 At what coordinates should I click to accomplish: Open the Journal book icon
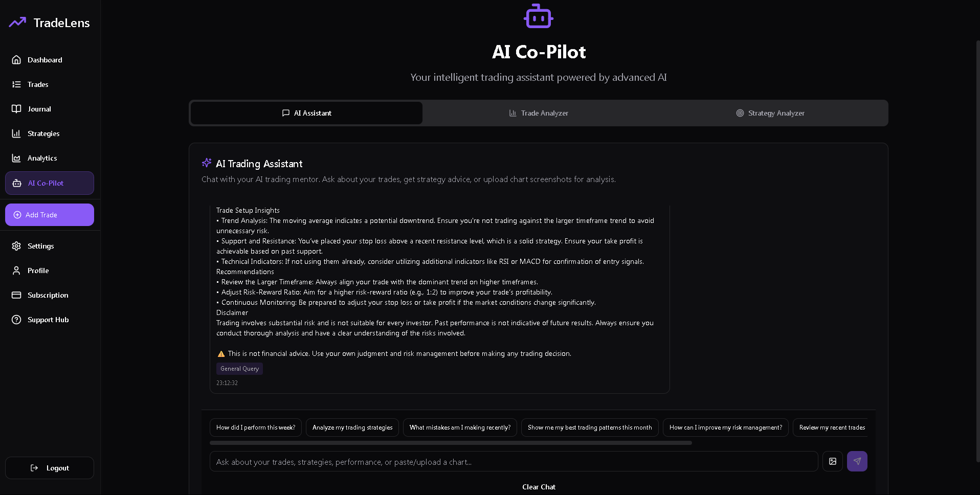(16, 109)
